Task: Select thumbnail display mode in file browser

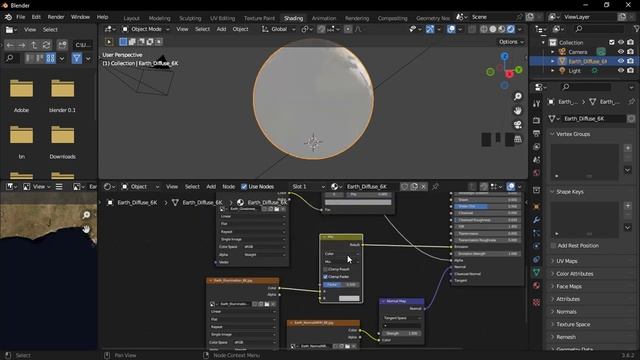Action: point(51,58)
